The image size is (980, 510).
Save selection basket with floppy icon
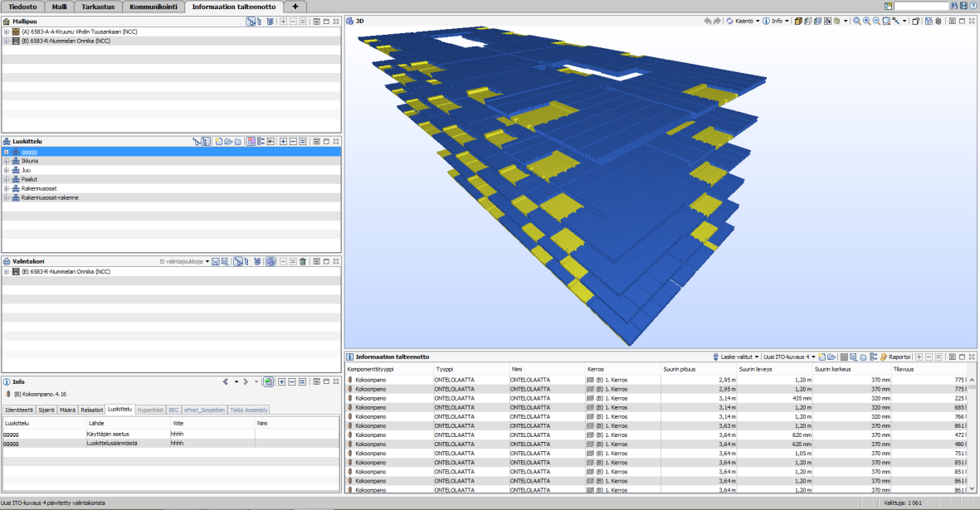(x=216, y=261)
